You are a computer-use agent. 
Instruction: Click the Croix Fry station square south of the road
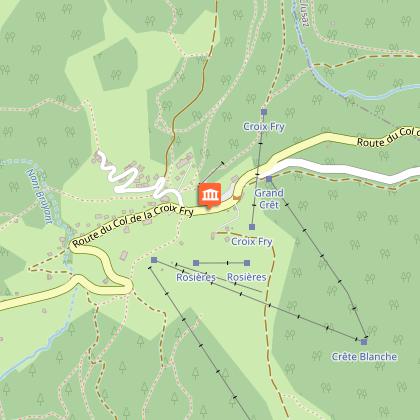coord(252,227)
